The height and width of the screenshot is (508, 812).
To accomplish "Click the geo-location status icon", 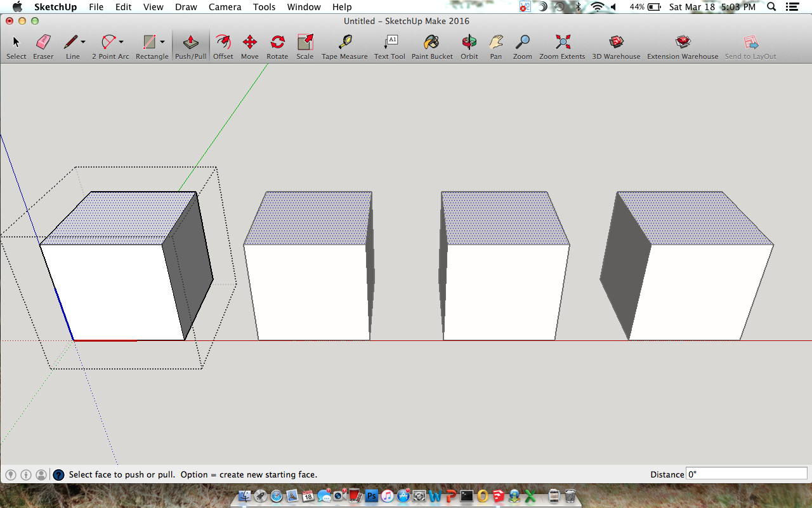I will (11, 474).
